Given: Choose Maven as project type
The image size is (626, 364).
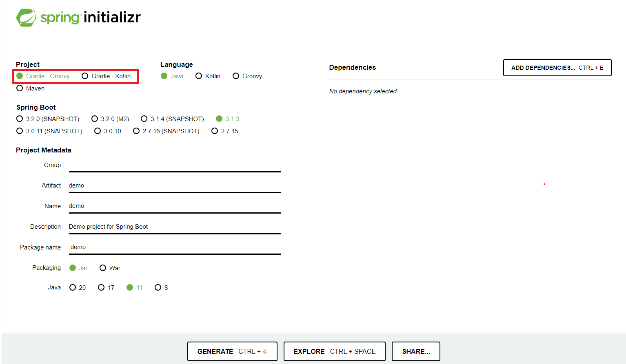Looking at the screenshot, I should point(30,88).
